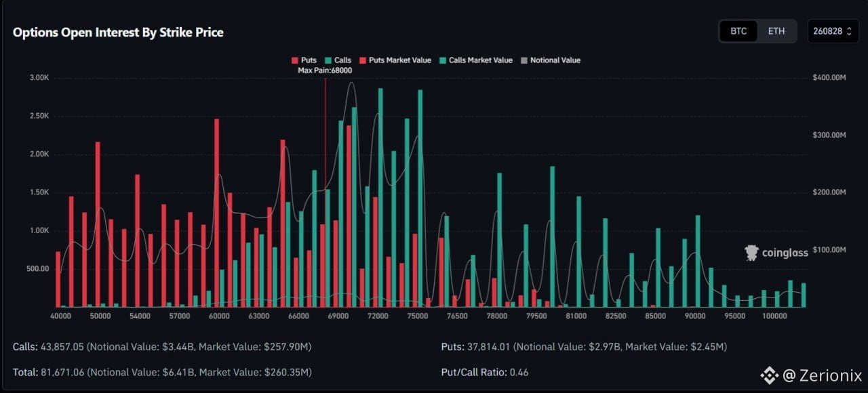Click the $300.00M right axis label

[829, 135]
